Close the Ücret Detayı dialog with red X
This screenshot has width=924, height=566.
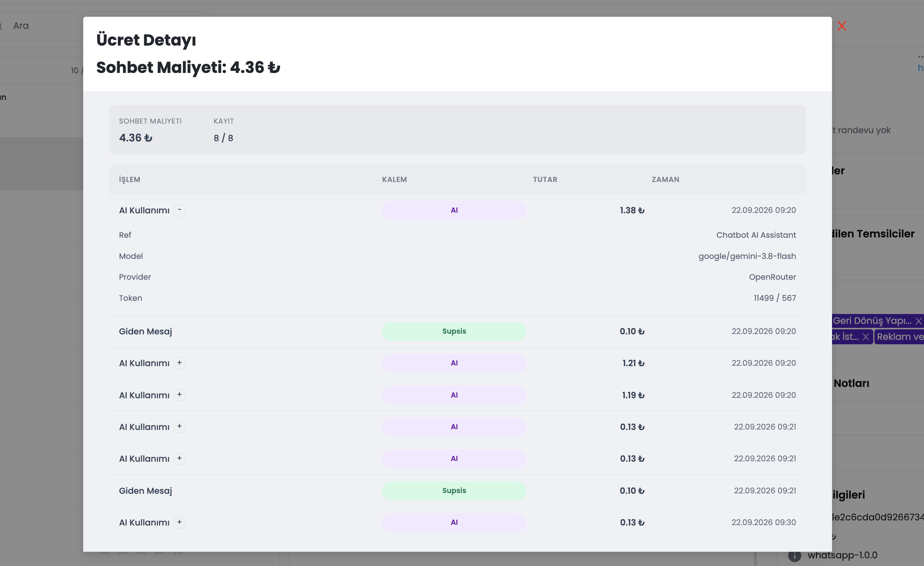(842, 26)
